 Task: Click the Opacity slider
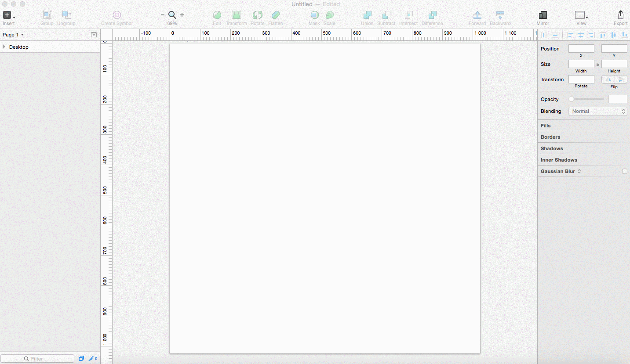(x=586, y=99)
